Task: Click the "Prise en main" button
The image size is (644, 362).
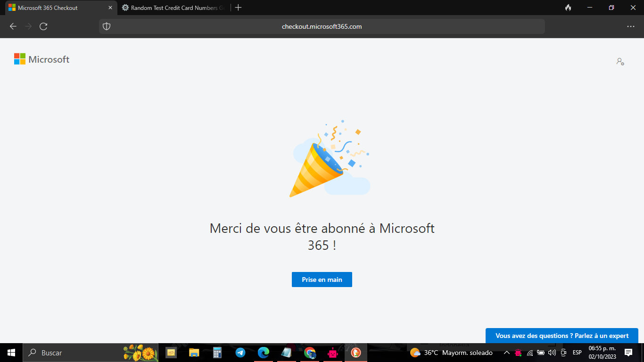Action: tap(322, 280)
